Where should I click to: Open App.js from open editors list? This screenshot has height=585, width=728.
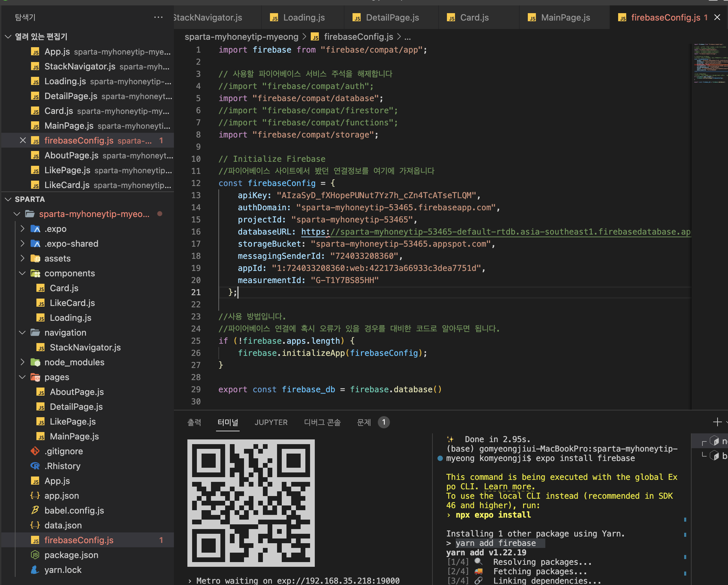(88, 52)
